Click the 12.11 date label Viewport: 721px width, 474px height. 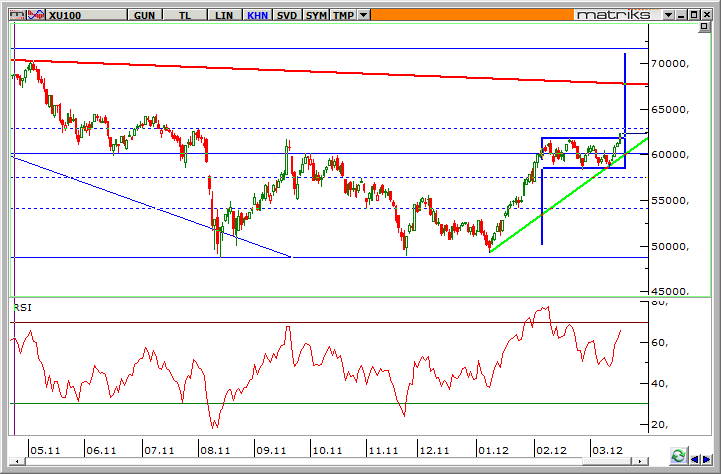point(434,450)
